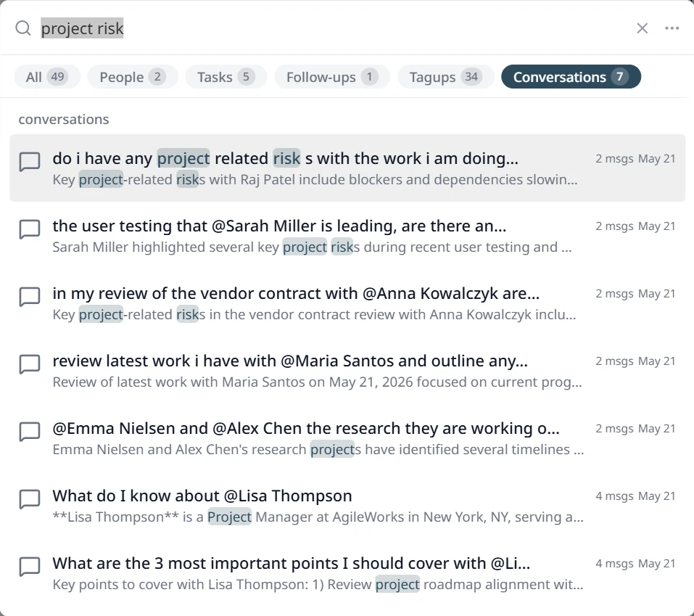Click snippet 'Review of latest work with Maria Santos on May 21'

coord(317,382)
